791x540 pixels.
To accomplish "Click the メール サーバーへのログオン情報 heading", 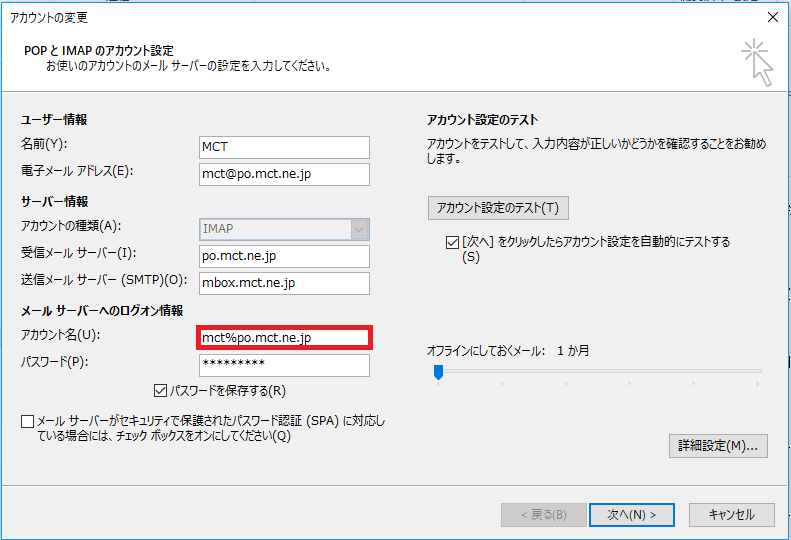I will pyautogui.click(x=102, y=310).
